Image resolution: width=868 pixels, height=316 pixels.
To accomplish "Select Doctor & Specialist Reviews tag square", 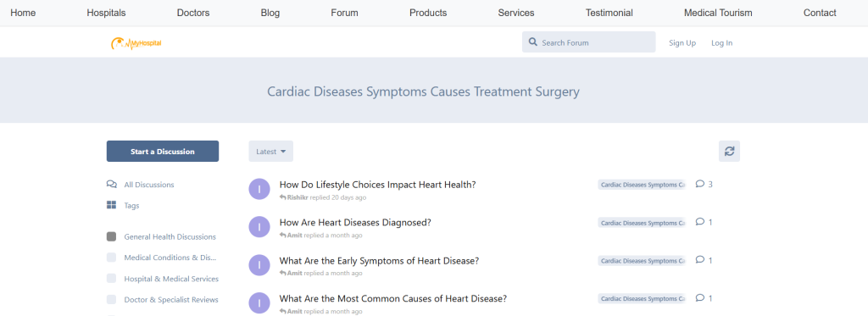I will tap(111, 299).
